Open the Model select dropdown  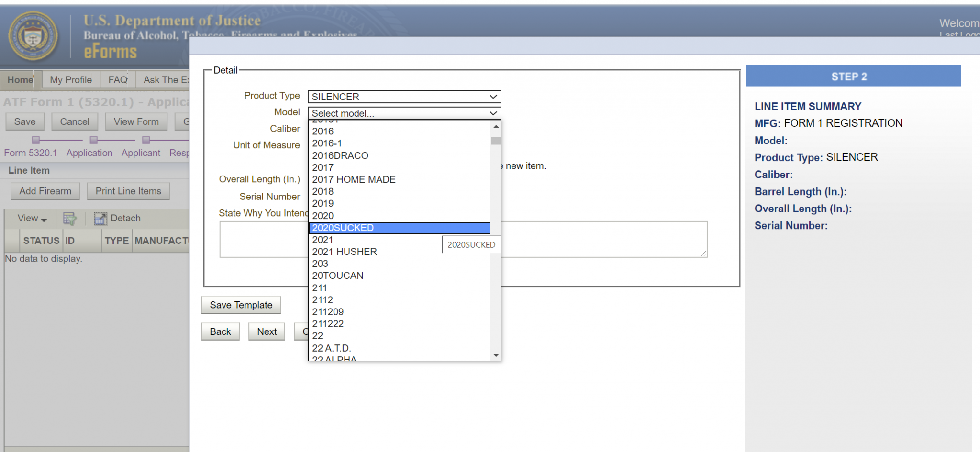[x=404, y=113]
